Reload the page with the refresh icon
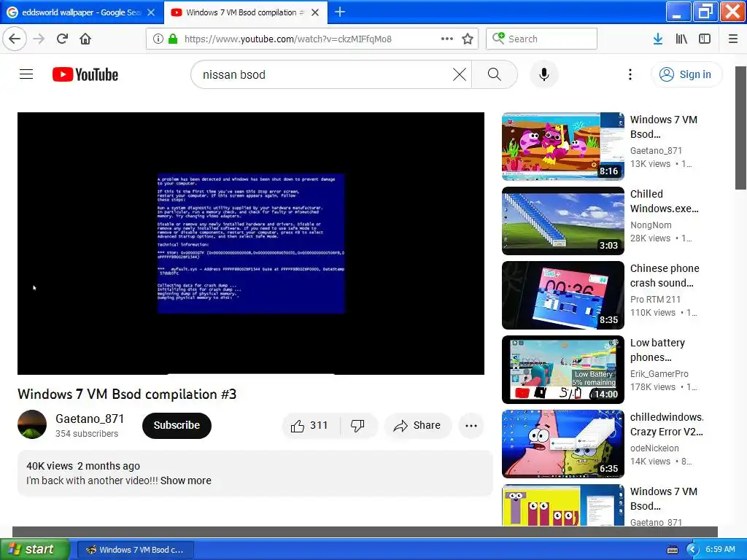 (63, 39)
